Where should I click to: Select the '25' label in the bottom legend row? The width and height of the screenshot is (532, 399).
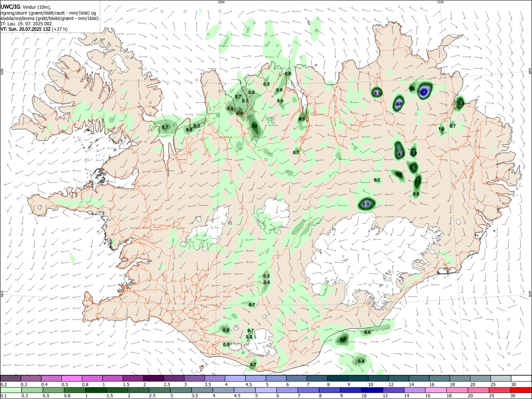click(x=493, y=396)
